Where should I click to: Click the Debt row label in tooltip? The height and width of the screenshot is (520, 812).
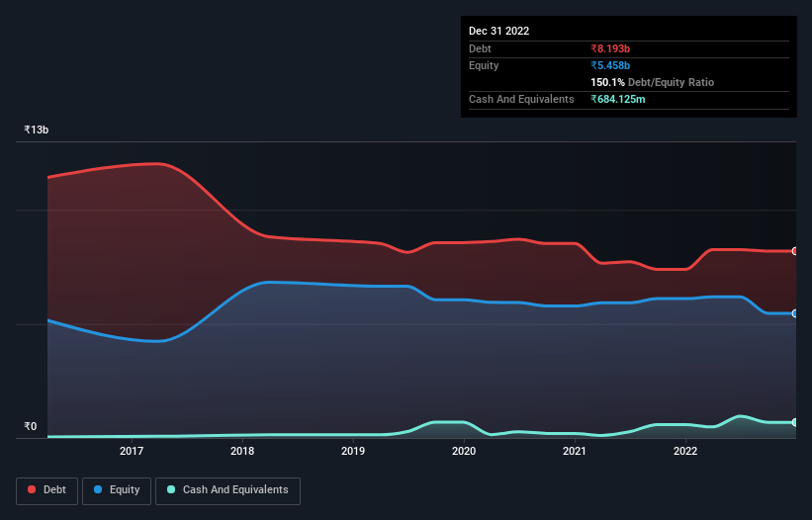(x=480, y=48)
